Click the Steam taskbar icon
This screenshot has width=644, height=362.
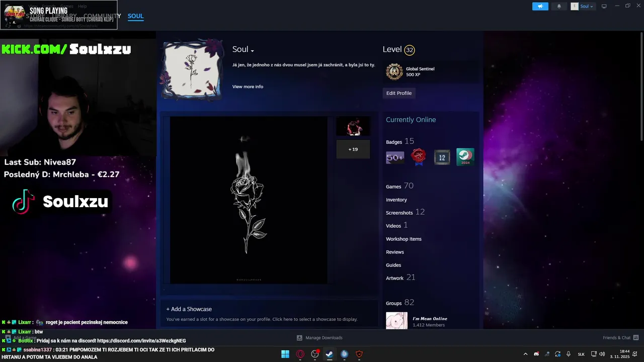coord(330,354)
